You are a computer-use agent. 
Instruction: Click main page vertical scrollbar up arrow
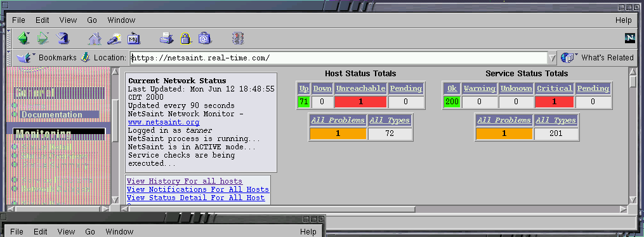pos(633,72)
